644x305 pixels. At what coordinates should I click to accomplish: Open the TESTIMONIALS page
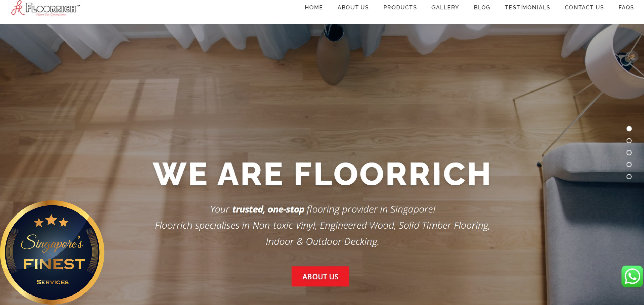click(527, 7)
